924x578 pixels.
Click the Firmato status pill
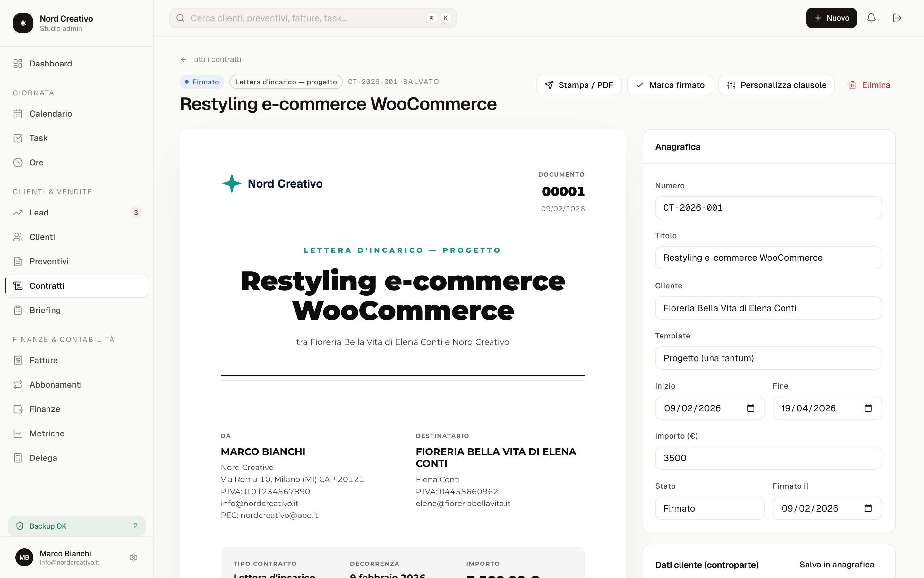[202, 82]
